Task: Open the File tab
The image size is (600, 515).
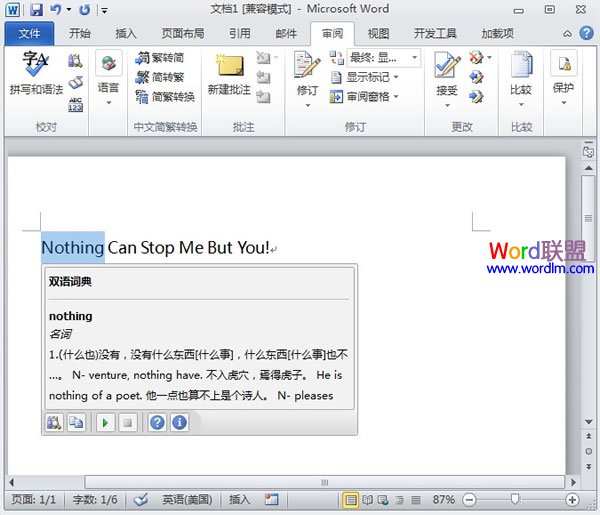Action: [29, 34]
